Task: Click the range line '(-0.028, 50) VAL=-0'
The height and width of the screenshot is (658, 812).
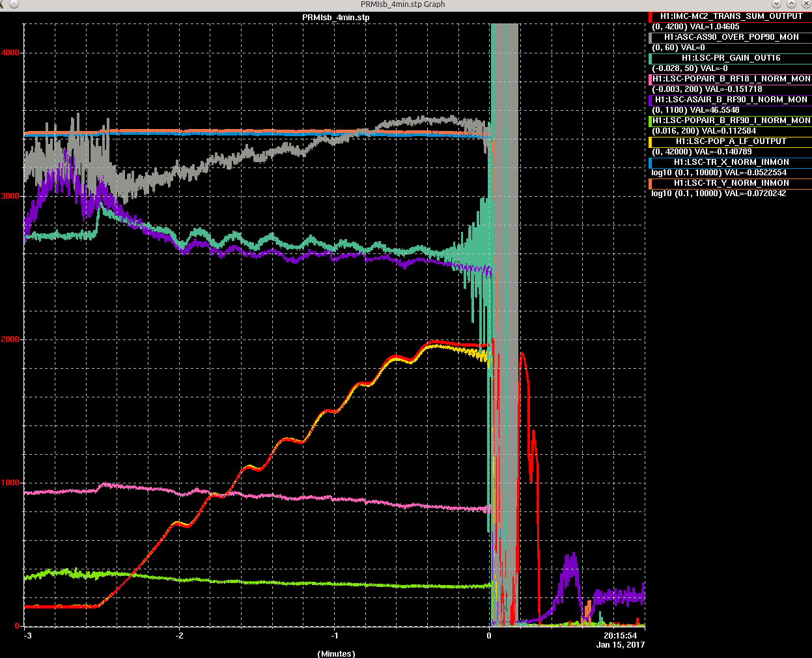Action: pos(690,68)
